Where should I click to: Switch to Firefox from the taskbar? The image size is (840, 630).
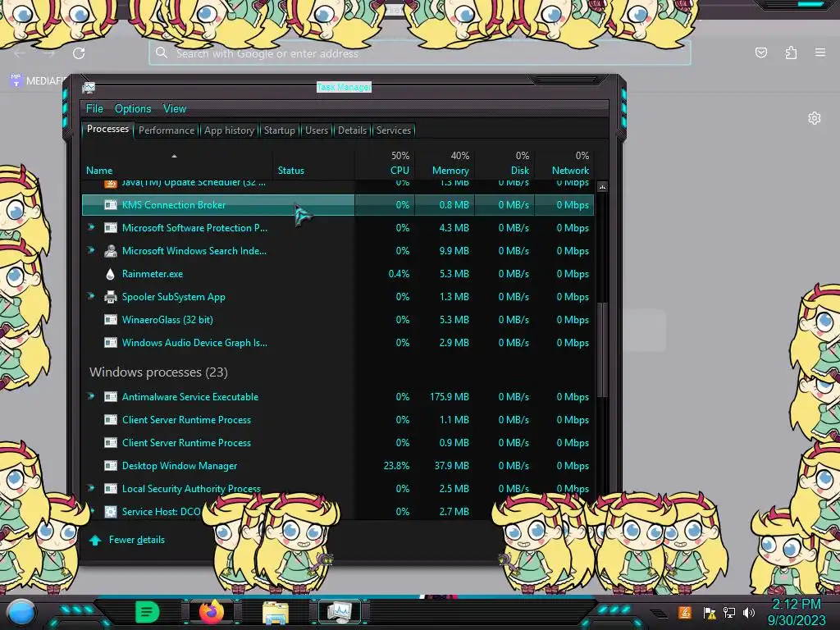[x=212, y=612]
